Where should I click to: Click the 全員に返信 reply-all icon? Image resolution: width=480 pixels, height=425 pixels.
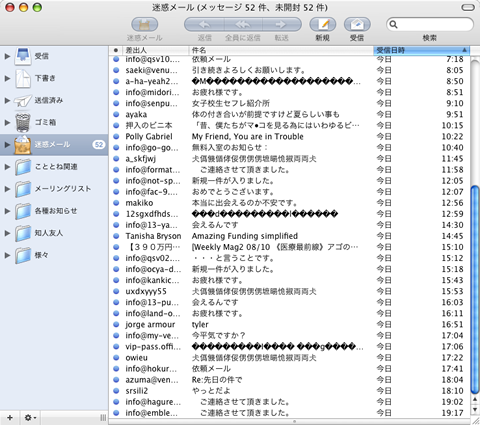(243, 24)
